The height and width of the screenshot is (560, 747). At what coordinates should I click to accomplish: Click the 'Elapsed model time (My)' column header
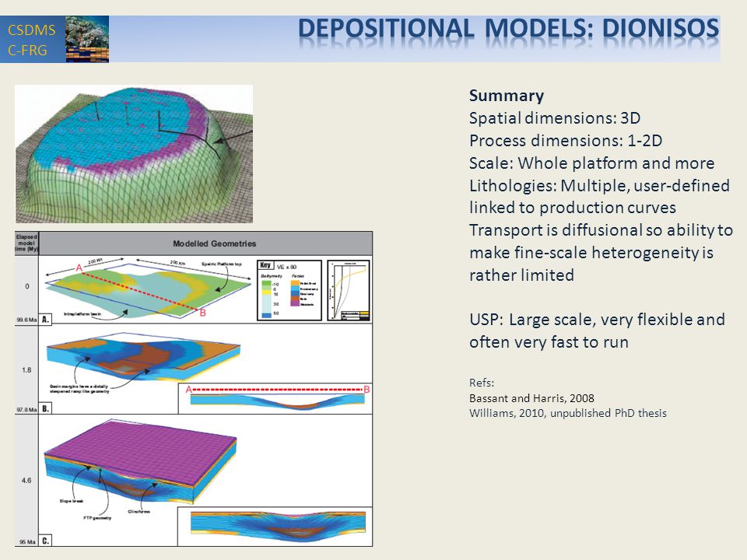[26, 243]
